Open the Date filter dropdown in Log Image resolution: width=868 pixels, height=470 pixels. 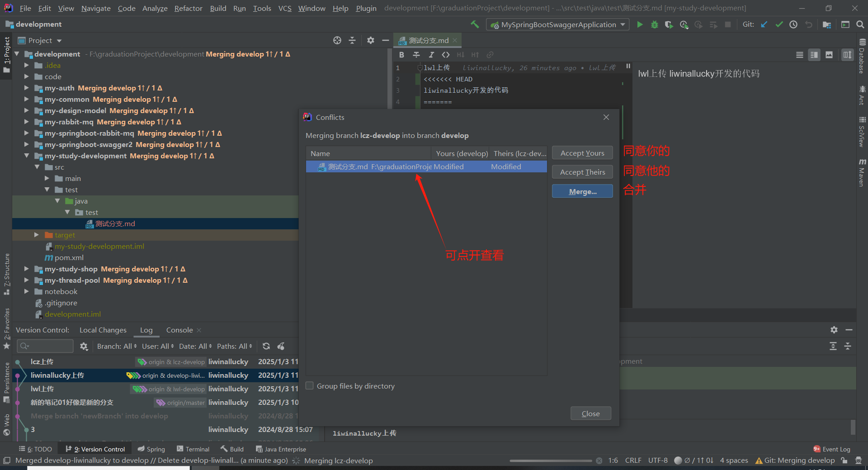pyautogui.click(x=195, y=346)
